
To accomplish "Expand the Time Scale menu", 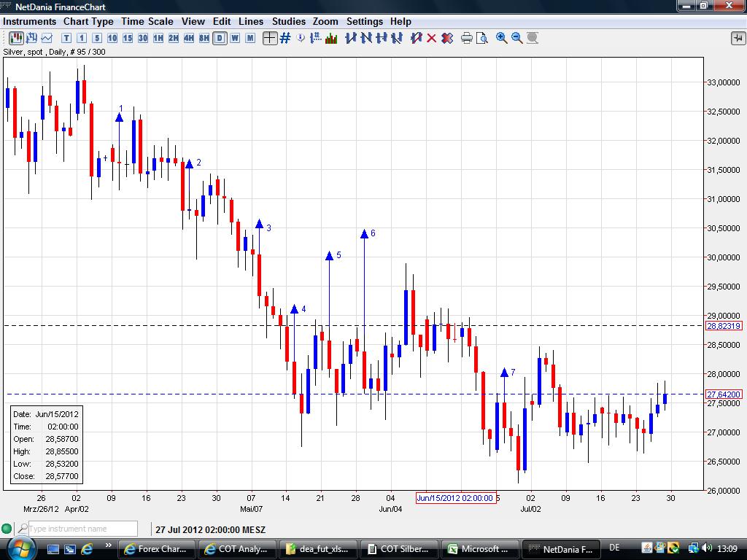I will (x=147, y=21).
